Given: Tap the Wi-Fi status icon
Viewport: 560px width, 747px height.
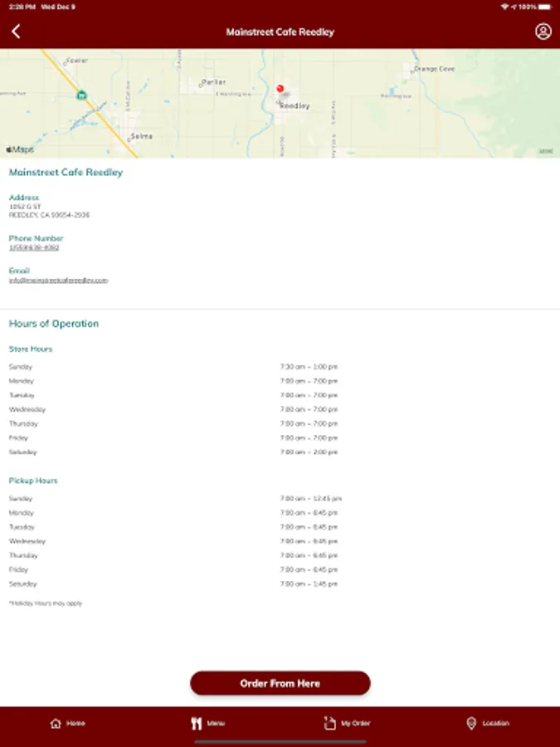Looking at the screenshot, I should [x=504, y=7].
